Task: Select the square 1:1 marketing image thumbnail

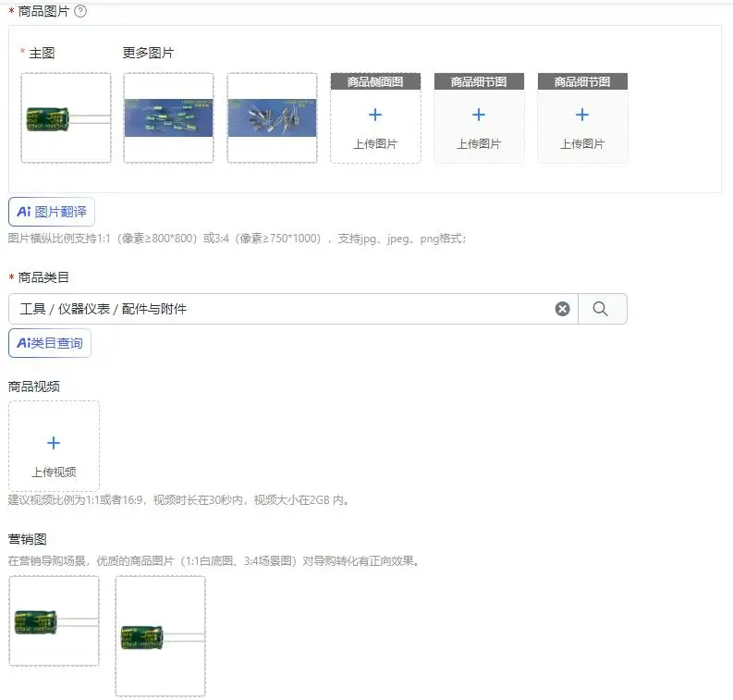Action: tap(54, 621)
